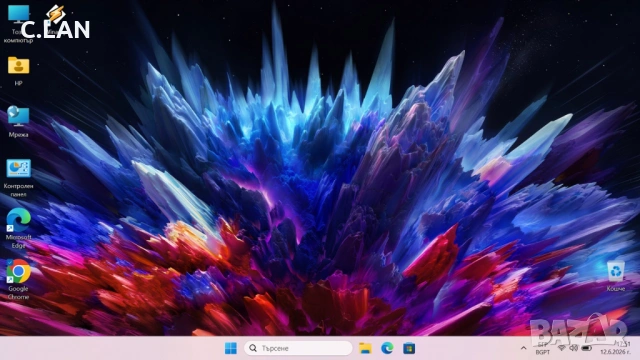Expand the hidden tray icons chevron
640x360 pixels.
click(523, 348)
